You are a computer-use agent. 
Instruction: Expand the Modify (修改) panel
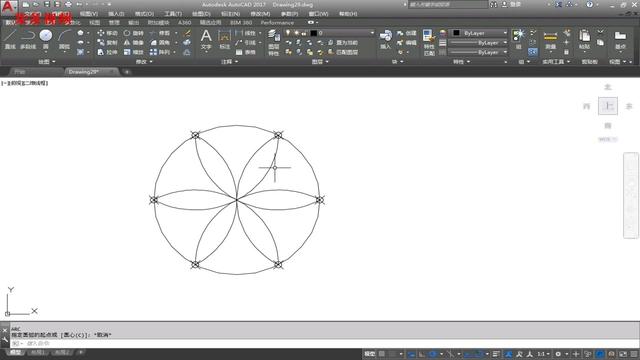144,62
